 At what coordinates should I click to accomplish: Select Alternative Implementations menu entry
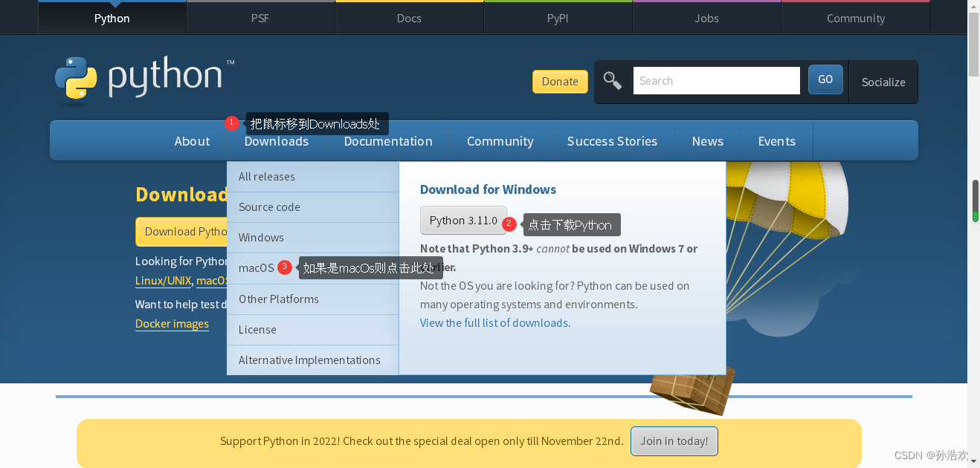click(309, 360)
